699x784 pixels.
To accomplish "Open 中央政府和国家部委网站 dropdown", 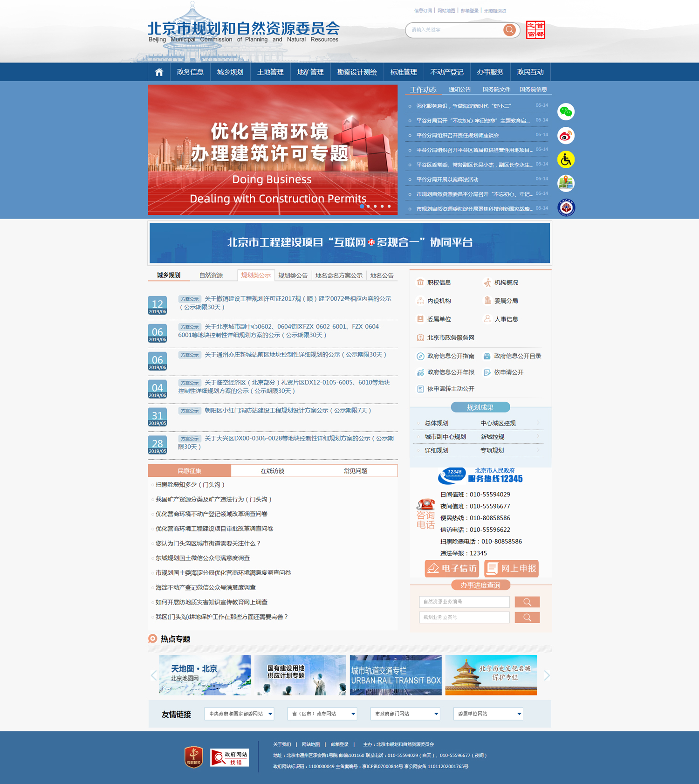I will point(239,714).
